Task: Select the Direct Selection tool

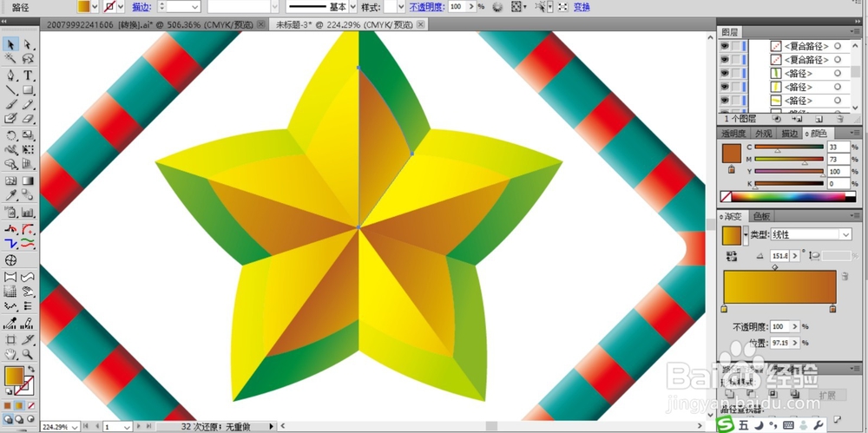Action: coord(28,44)
